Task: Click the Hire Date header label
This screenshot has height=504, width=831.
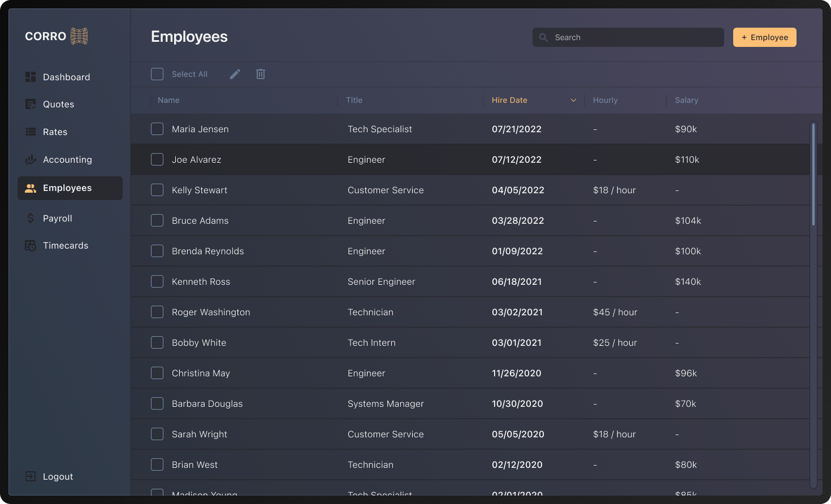Action: (x=509, y=100)
